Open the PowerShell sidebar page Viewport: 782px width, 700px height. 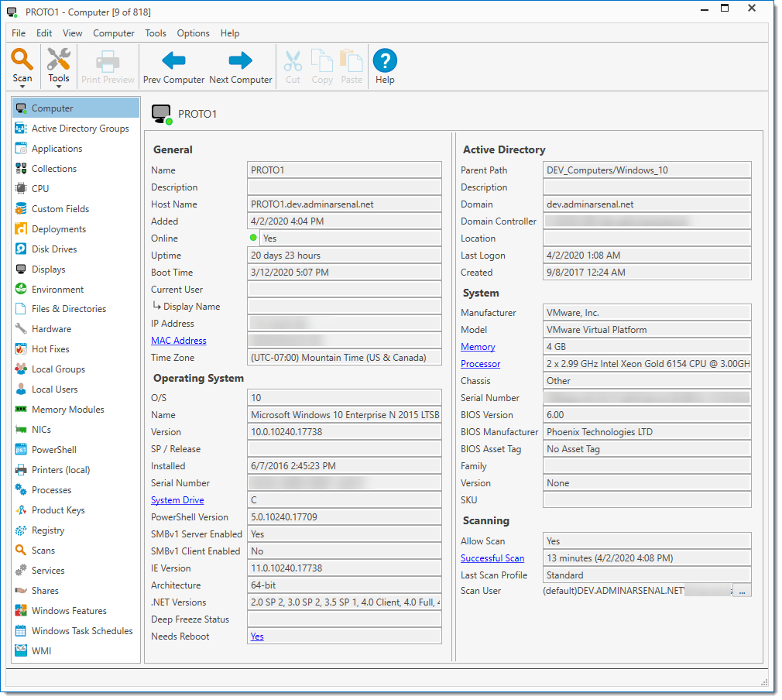tap(53, 450)
